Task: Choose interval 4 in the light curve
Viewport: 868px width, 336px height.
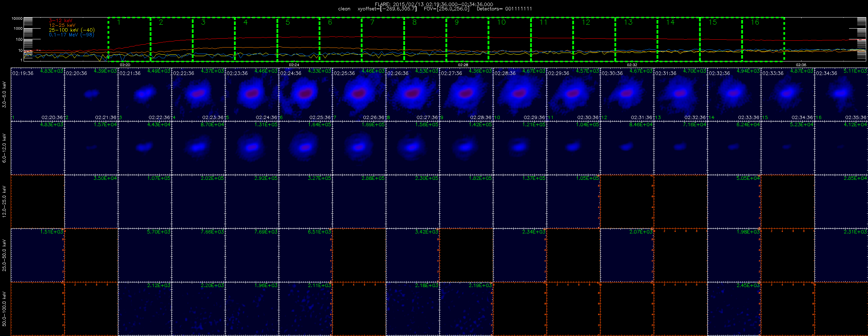Action: click(256, 39)
